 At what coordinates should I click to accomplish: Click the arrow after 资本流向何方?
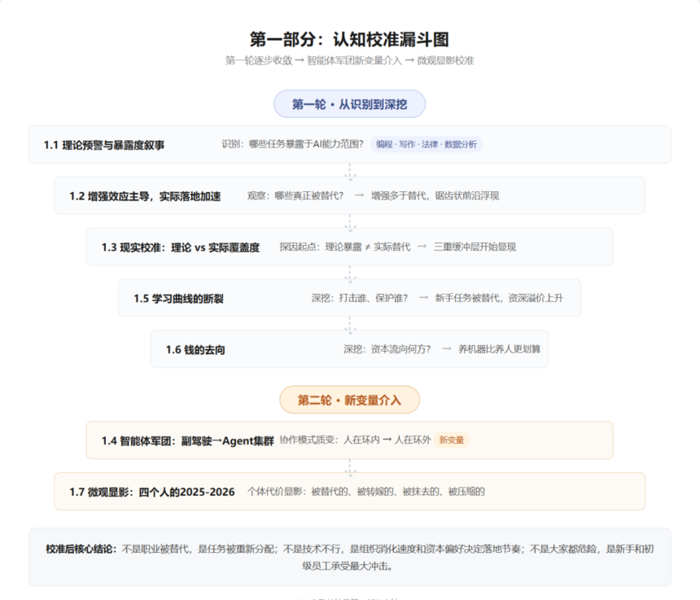coord(446,349)
